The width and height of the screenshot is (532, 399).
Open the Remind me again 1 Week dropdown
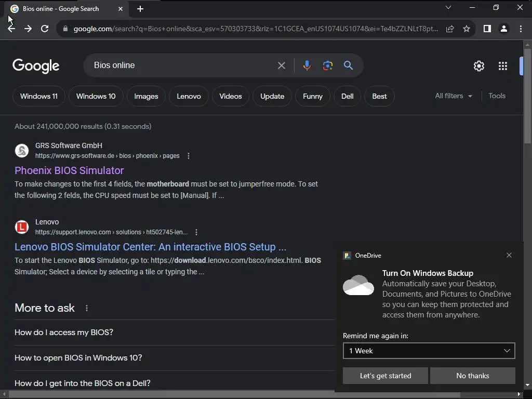429,351
